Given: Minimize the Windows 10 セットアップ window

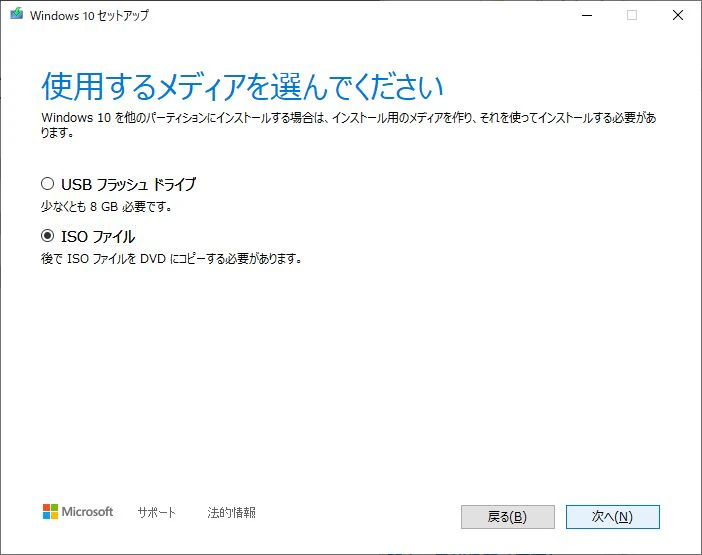Looking at the screenshot, I should 587,15.
